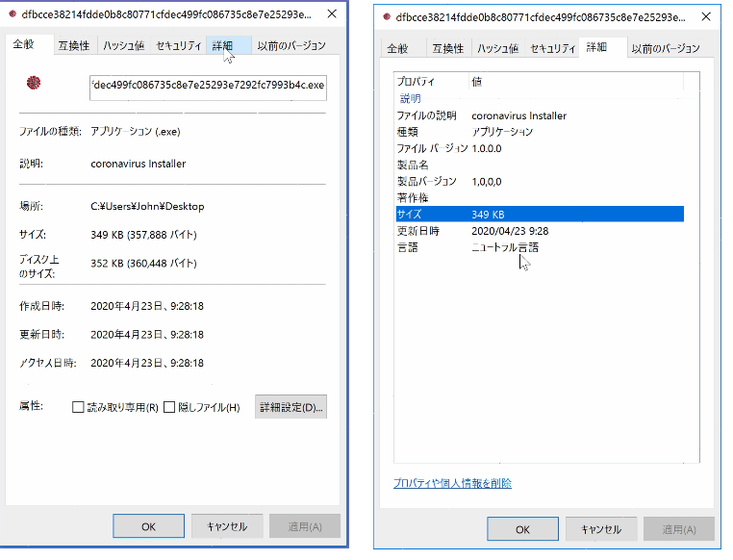Select the 互換性 tab in right dialog

(x=447, y=49)
